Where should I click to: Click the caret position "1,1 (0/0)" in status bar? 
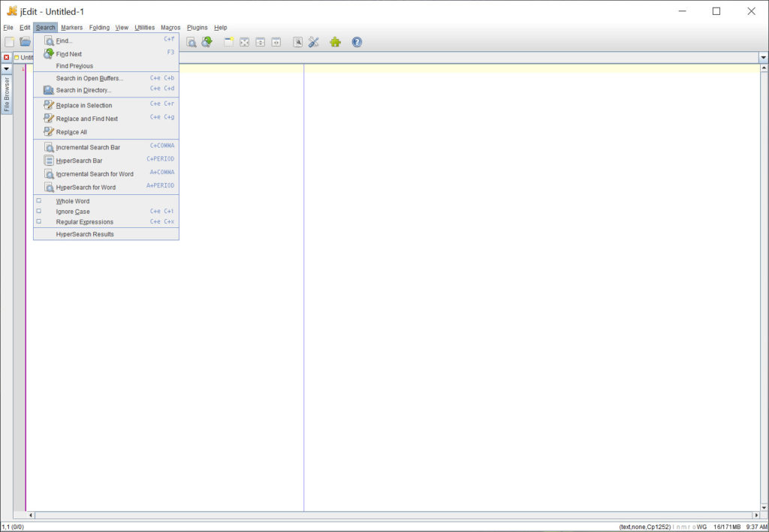point(13,527)
